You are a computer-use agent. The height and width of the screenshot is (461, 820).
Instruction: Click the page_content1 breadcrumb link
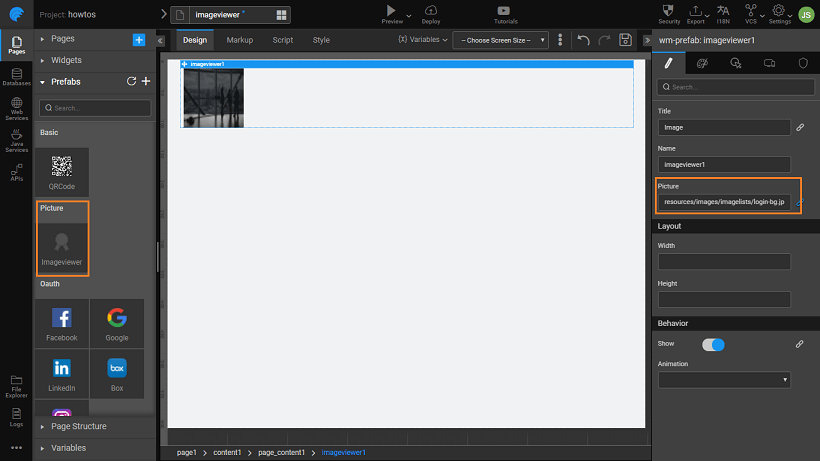tap(280, 453)
